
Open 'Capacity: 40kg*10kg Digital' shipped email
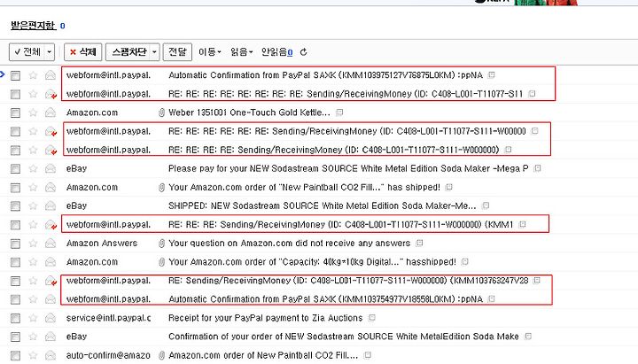pyautogui.click(x=312, y=262)
